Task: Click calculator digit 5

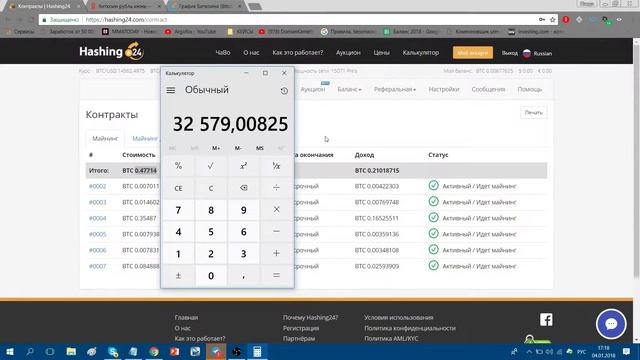Action: point(211,232)
